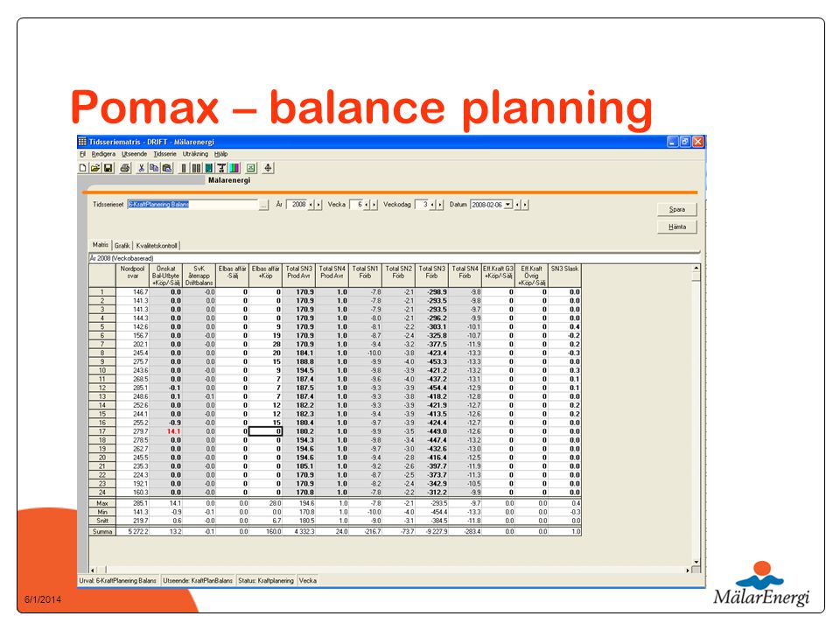This screenshot has width=840, height=630.
Task: Click the Tidsserieset input field
Action: click(192, 205)
